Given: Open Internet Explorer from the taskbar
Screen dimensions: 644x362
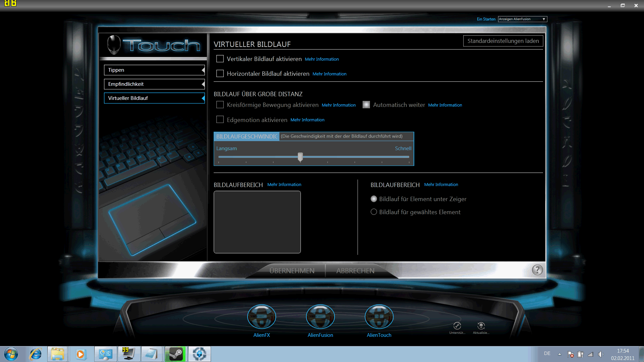Looking at the screenshot, I should pos(36,354).
